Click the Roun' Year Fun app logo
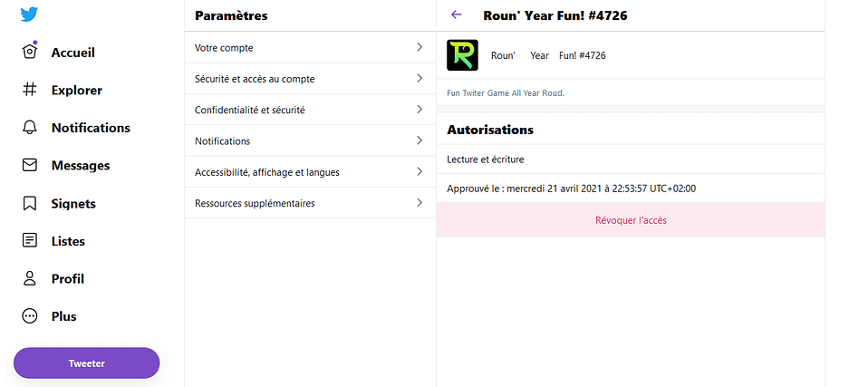 (x=463, y=55)
